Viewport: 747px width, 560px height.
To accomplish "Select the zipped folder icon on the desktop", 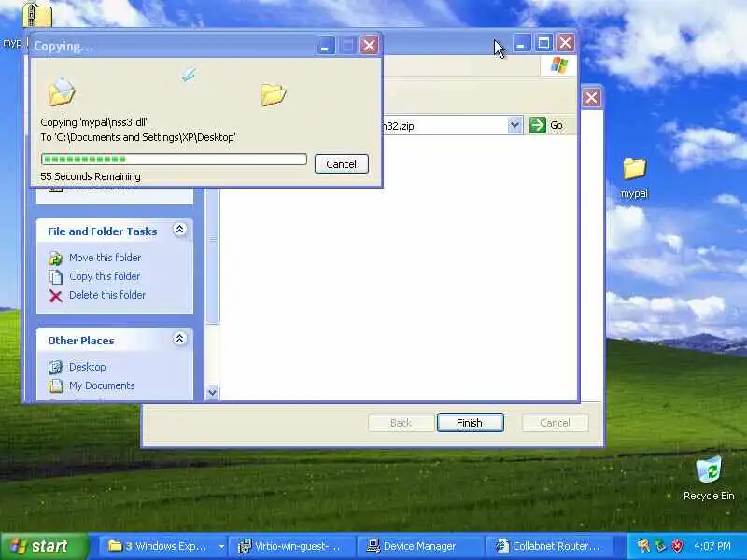I will [37, 15].
